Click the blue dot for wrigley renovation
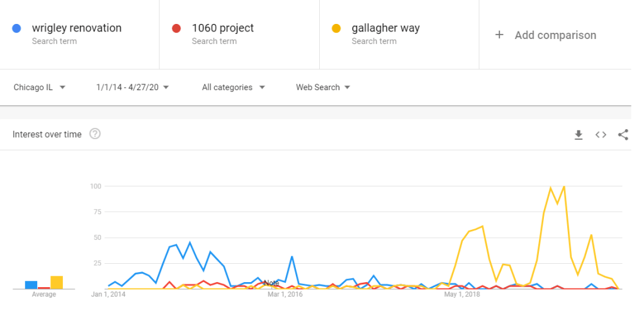Image resolution: width=644 pixels, height=335 pixels. [x=17, y=28]
